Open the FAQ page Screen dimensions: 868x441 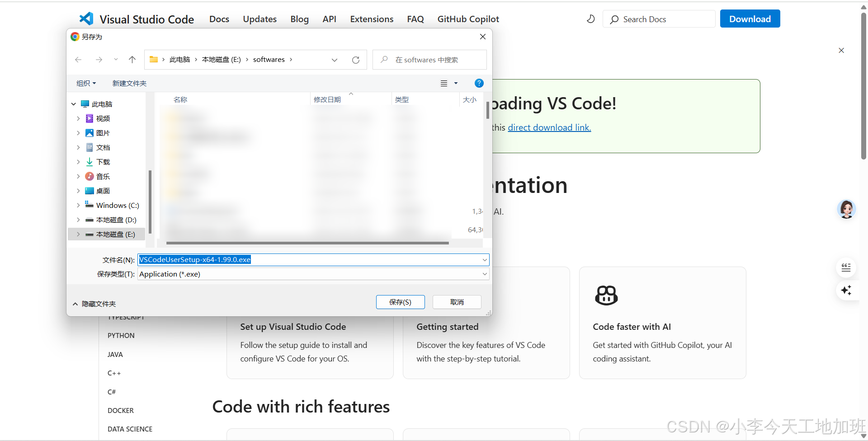[x=415, y=19]
